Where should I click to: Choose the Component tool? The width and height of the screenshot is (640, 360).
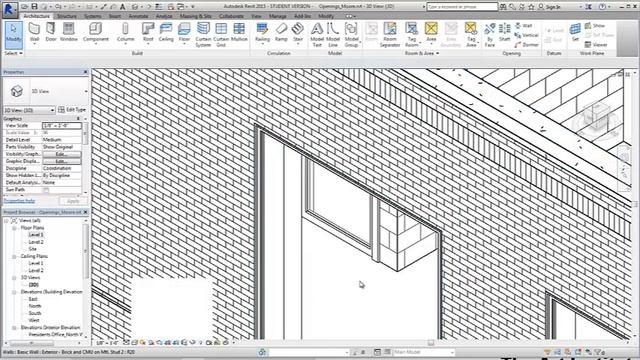coord(96,33)
